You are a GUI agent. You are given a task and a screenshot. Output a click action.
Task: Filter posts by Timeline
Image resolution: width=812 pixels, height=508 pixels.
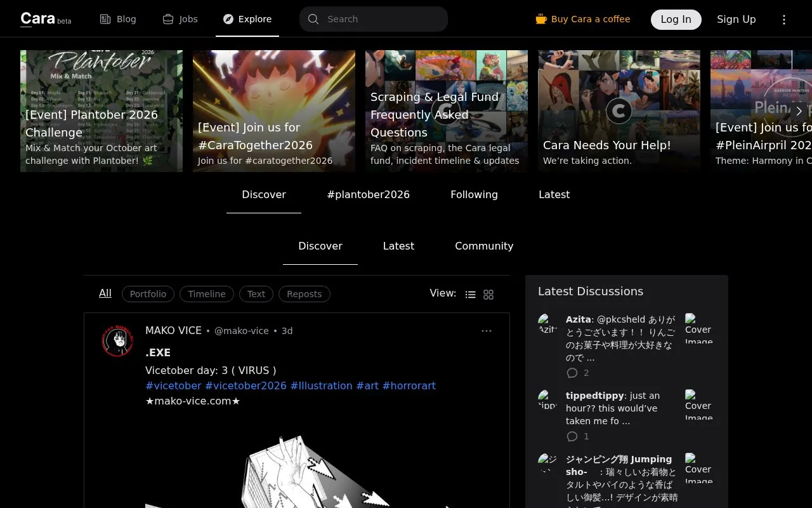pyautogui.click(x=207, y=294)
